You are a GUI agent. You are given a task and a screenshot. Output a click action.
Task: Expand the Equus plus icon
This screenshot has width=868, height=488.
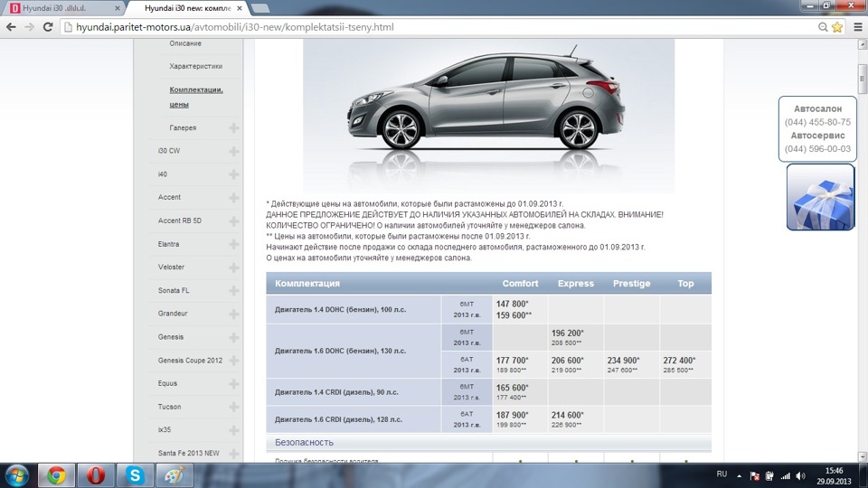233,383
